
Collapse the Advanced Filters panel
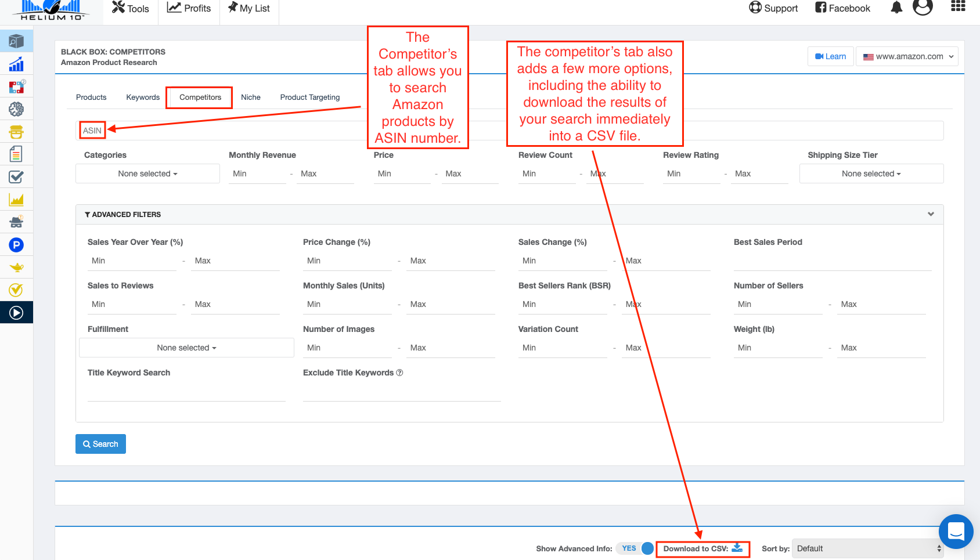[931, 214]
